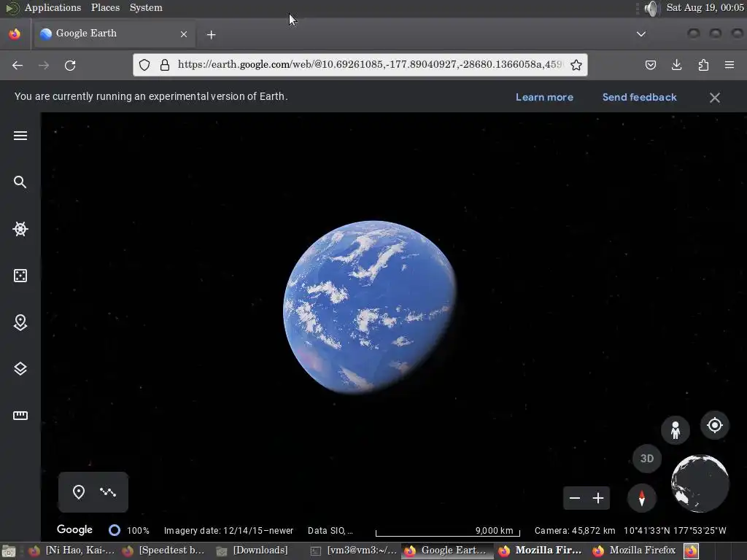
Task: Save to Pocket toolbar icon
Action: pos(650,65)
